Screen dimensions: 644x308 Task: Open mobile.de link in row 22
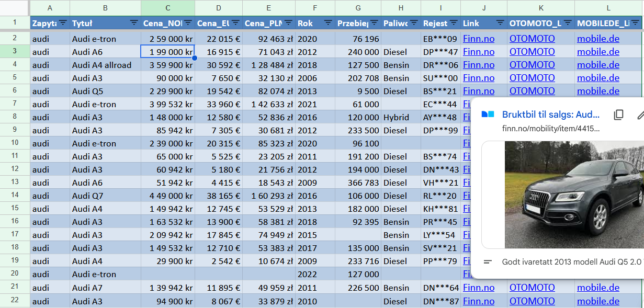click(x=598, y=301)
